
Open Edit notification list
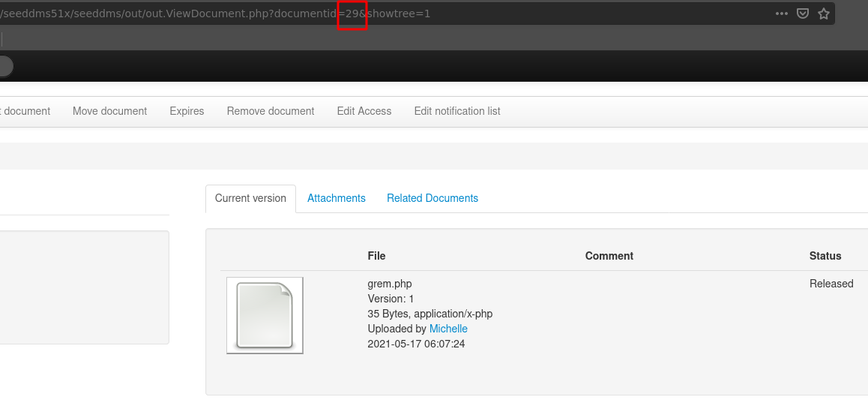(456, 111)
